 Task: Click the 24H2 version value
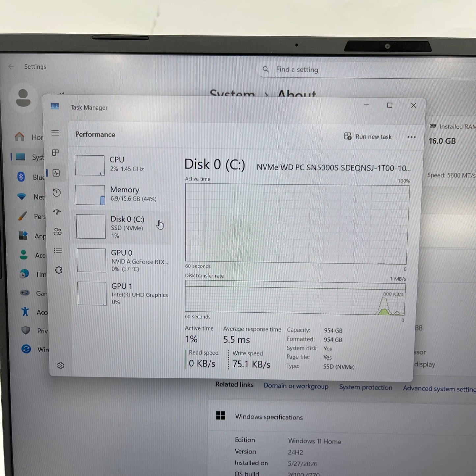295,452
